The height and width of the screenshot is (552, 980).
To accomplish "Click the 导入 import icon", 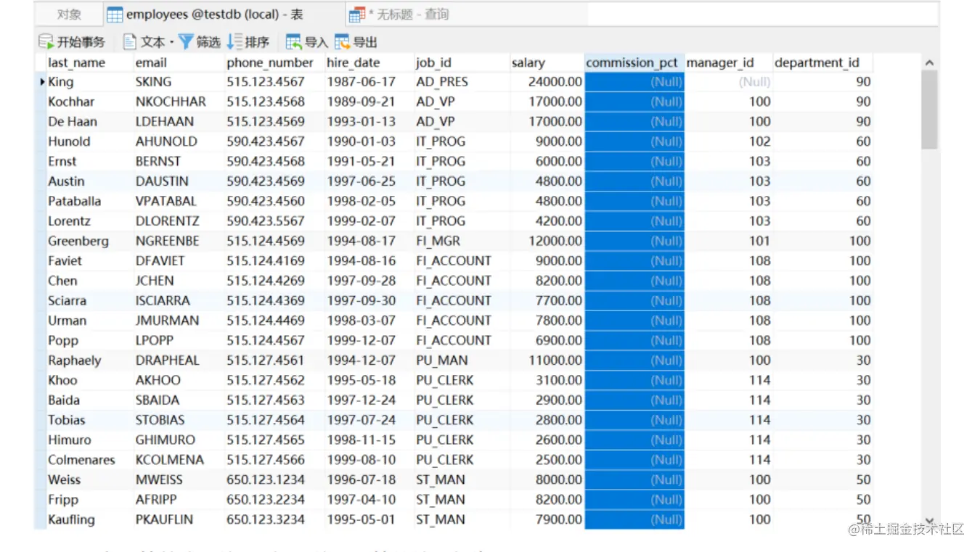I will coord(293,41).
